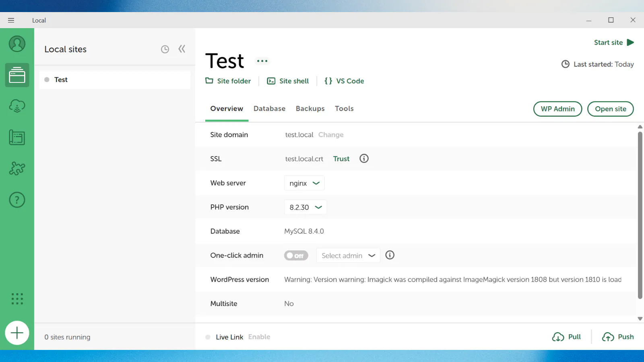644x362 pixels.
Task: Switch to the Tools tab
Action: pos(344,109)
